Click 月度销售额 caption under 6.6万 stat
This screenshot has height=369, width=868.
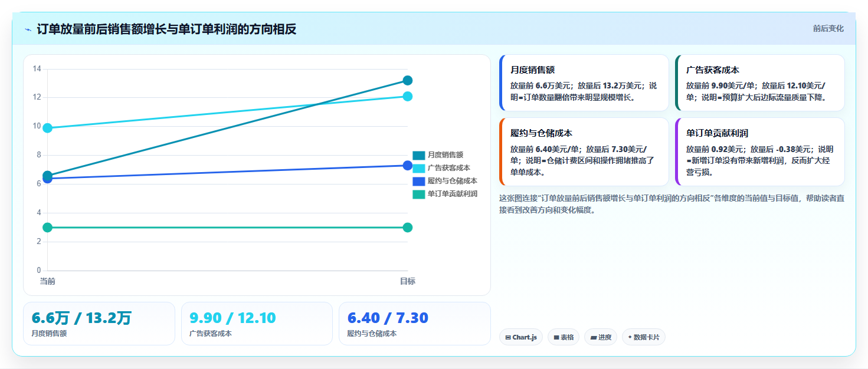[x=49, y=334]
